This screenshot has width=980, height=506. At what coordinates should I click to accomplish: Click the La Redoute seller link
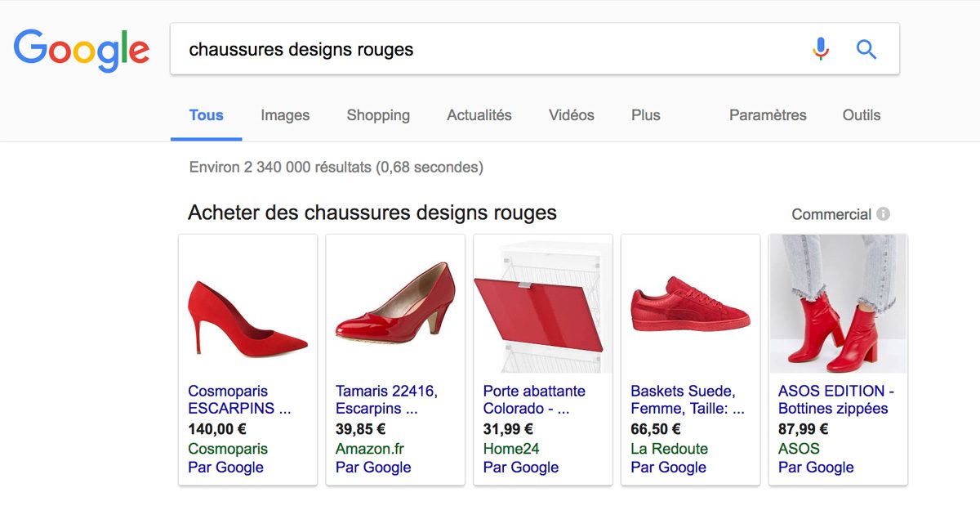669,449
